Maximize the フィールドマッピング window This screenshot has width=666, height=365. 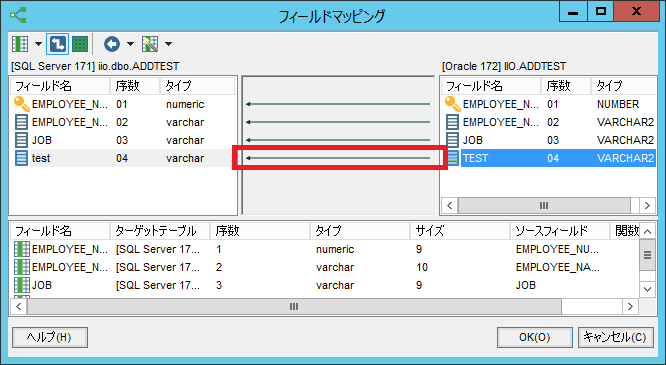601,11
